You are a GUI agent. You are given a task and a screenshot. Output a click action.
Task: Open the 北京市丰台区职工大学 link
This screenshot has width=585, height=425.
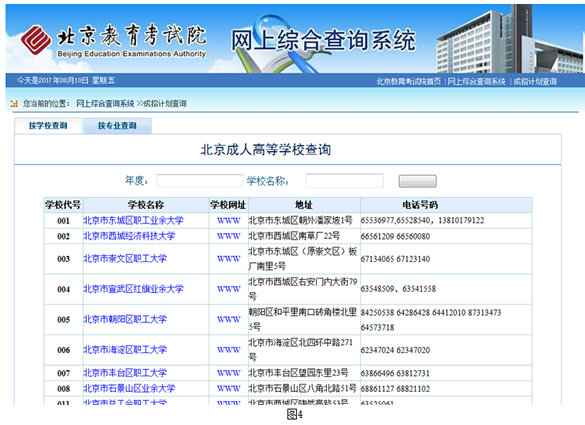coord(125,373)
